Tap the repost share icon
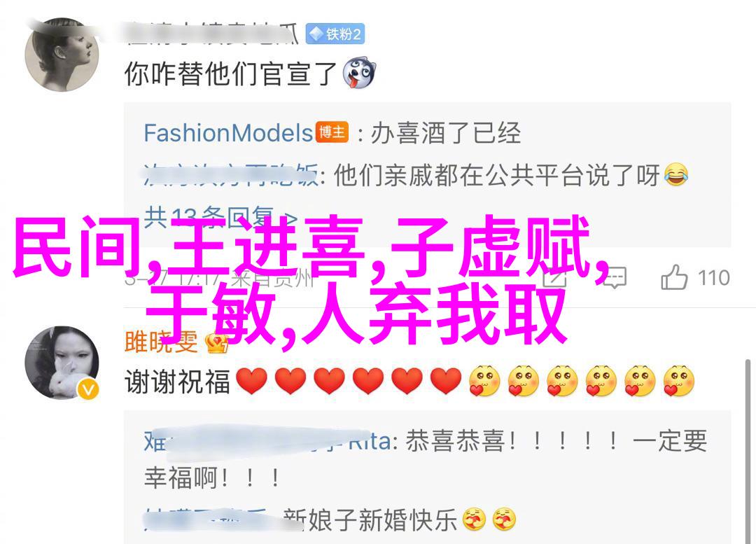 click(554, 278)
